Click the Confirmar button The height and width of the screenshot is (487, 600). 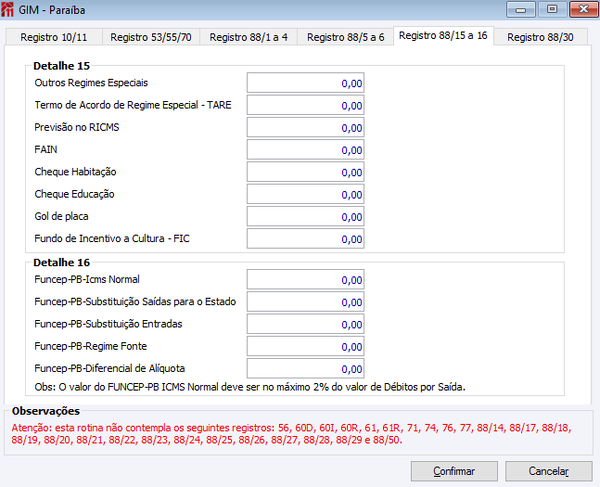pos(454,471)
